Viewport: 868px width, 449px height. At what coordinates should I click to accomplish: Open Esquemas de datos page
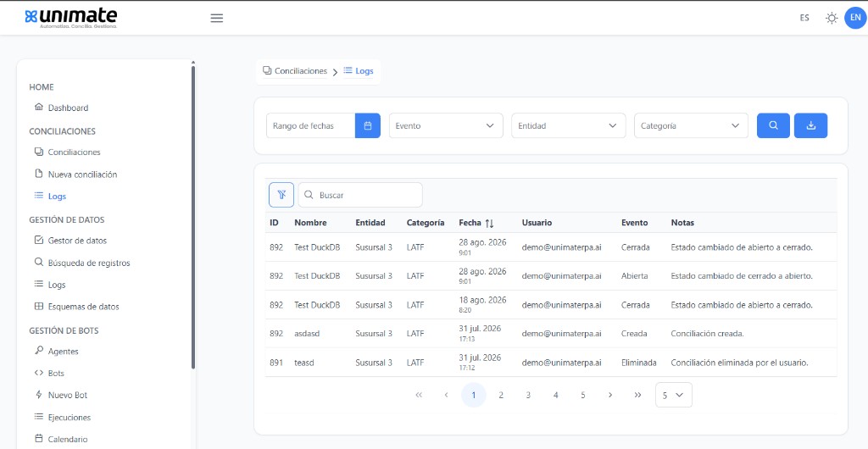pos(84,307)
